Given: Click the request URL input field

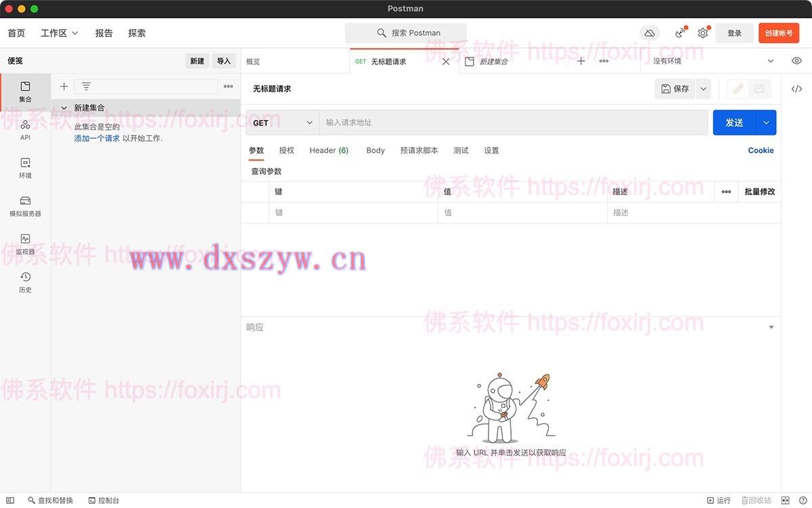Looking at the screenshot, I should point(514,123).
